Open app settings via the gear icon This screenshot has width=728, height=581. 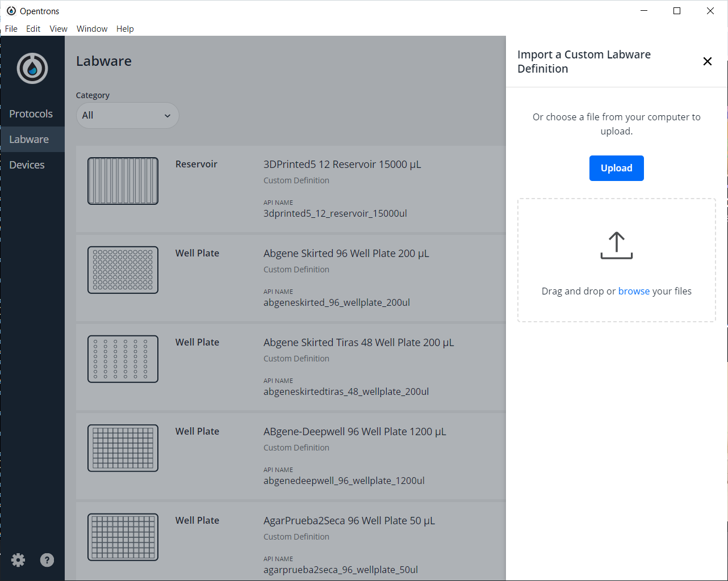pyautogui.click(x=18, y=560)
